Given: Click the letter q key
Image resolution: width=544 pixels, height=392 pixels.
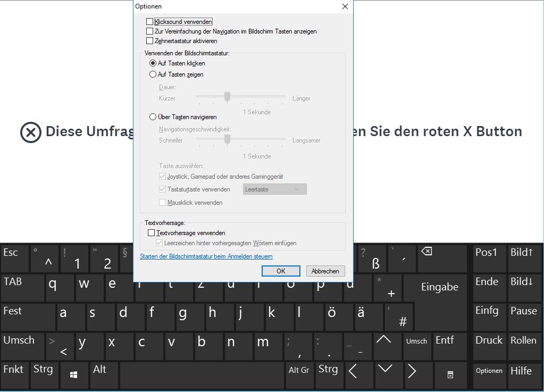Looking at the screenshot, I should (x=60, y=288).
